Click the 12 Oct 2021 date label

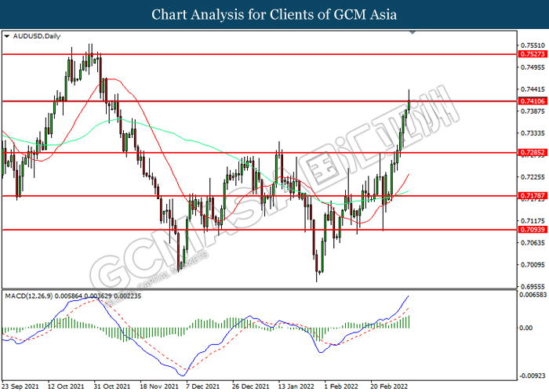(66, 387)
